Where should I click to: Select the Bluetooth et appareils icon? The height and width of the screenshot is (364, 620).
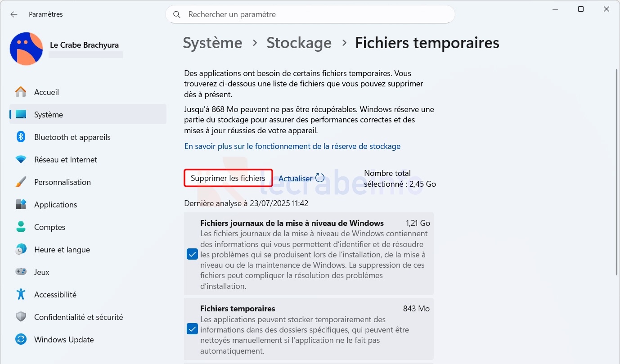pos(21,137)
